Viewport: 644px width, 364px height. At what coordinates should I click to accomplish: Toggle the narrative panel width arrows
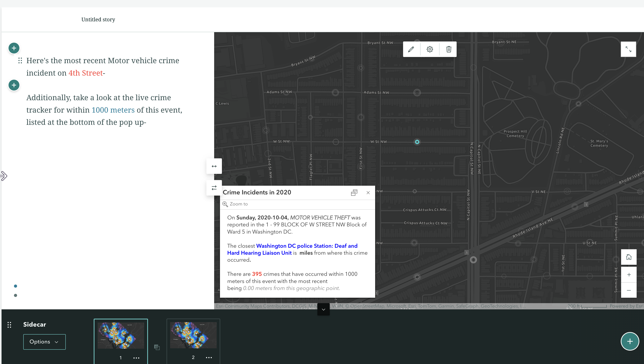[214, 166]
